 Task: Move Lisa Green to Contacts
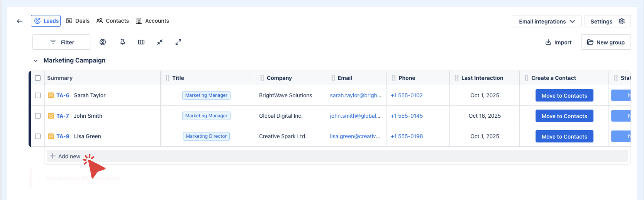click(564, 137)
